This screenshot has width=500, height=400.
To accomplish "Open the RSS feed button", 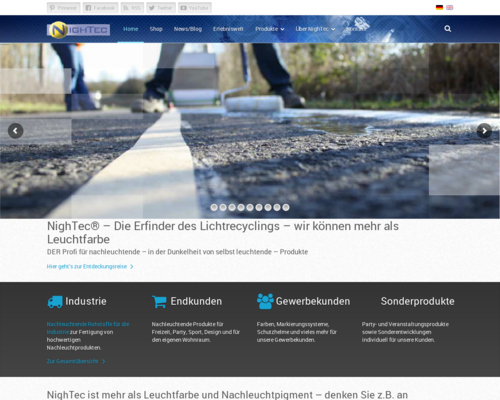I will coord(132,8).
